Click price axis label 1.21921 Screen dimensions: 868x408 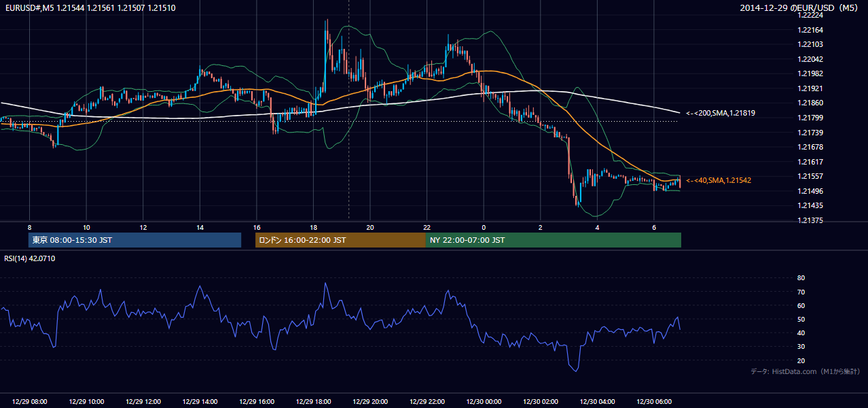(810, 88)
